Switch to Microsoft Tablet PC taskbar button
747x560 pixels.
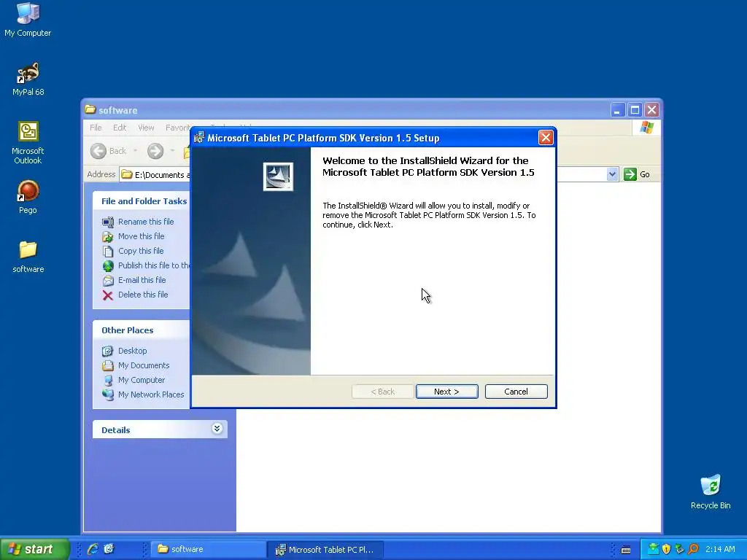325,549
